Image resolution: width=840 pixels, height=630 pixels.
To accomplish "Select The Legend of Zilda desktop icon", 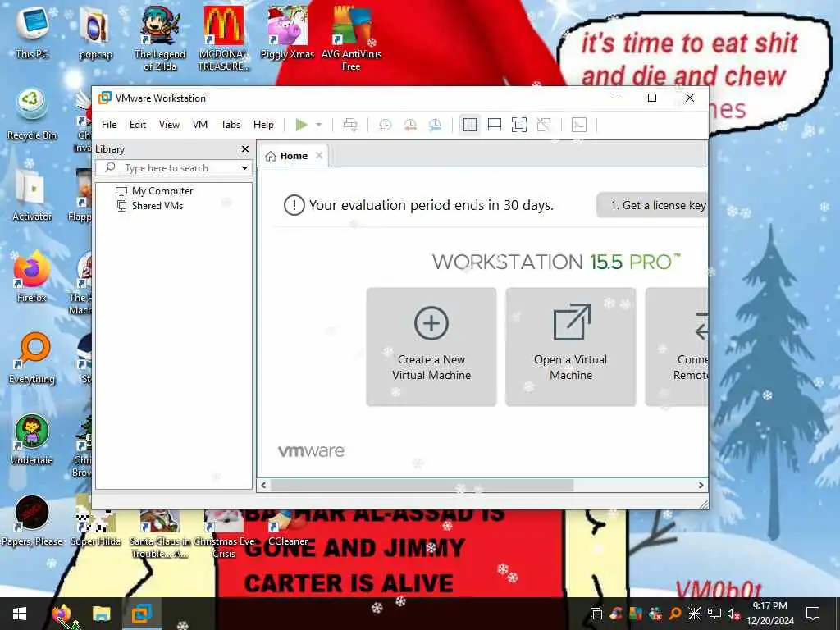I will (160, 39).
